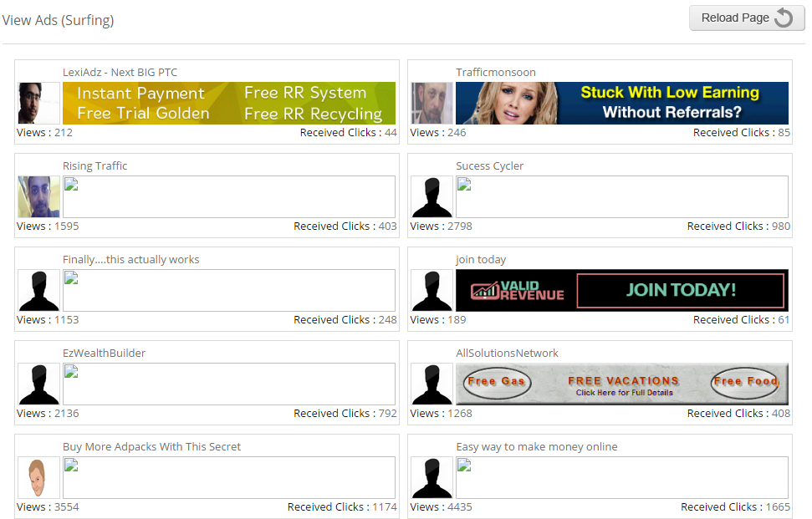The image size is (812, 519).
Task: Click Views : 2136 text
Action: [48, 414]
